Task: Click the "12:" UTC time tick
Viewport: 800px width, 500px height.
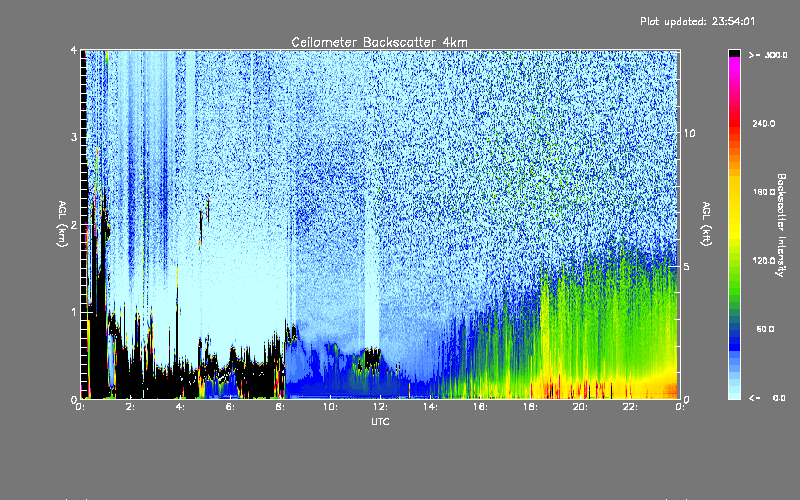Action: tap(381, 407)
